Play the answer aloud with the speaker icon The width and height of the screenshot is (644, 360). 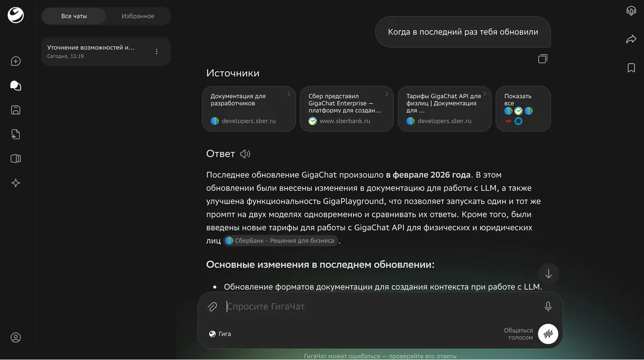[x=245, y=154]
